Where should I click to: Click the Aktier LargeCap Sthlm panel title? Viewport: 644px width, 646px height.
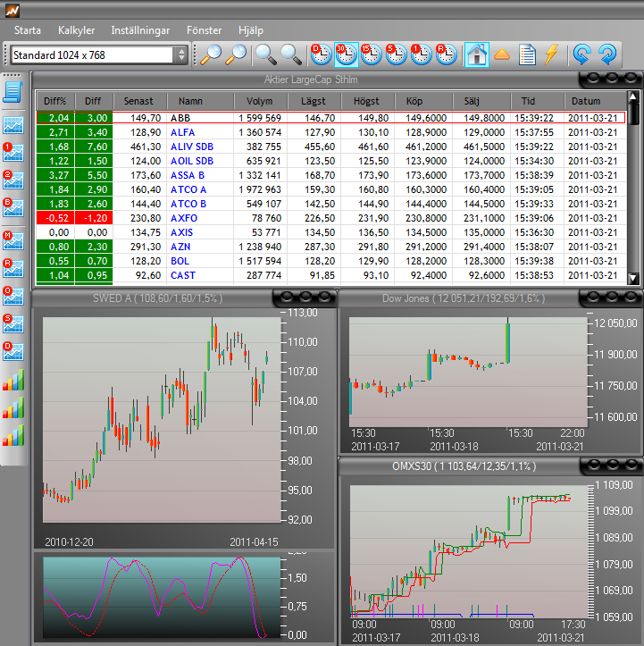(311, 80)
